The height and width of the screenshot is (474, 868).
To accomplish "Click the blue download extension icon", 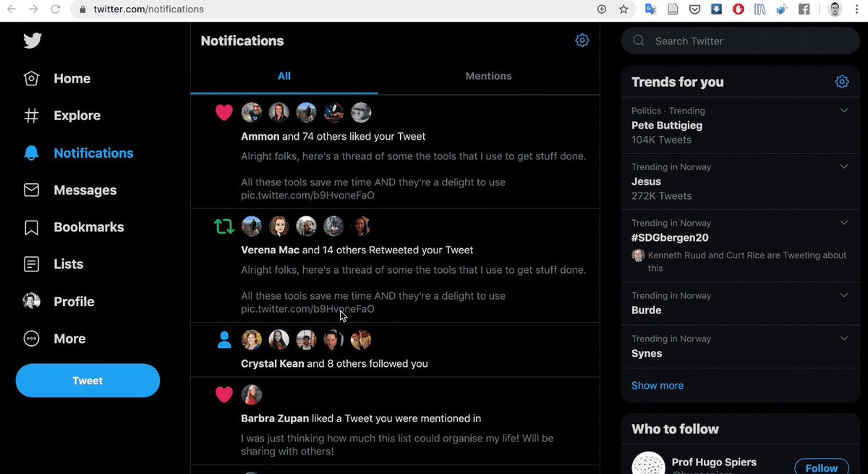I will coord(716,9).
